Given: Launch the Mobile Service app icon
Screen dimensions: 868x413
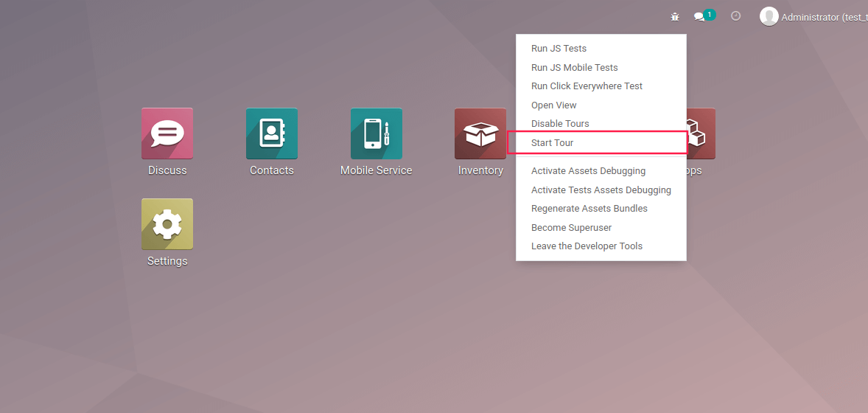Looking at the screenshot, I should point(377,133).
